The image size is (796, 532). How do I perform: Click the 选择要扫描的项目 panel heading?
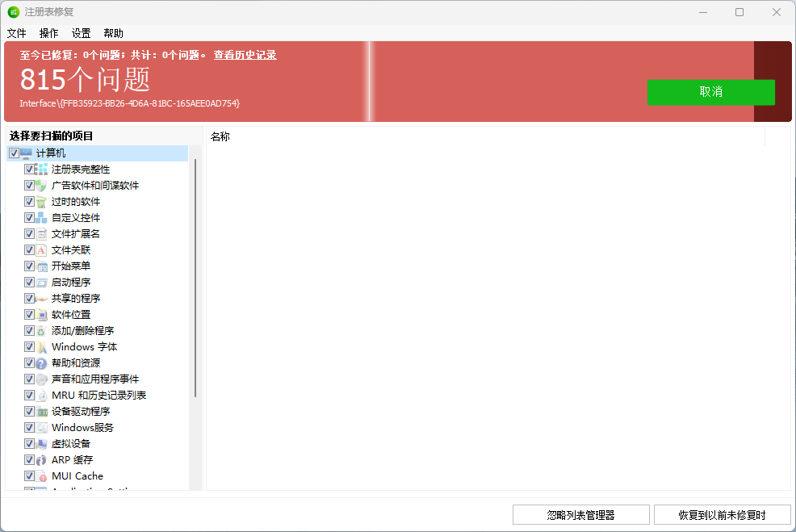pyautogui.click(x=52, y=136)
